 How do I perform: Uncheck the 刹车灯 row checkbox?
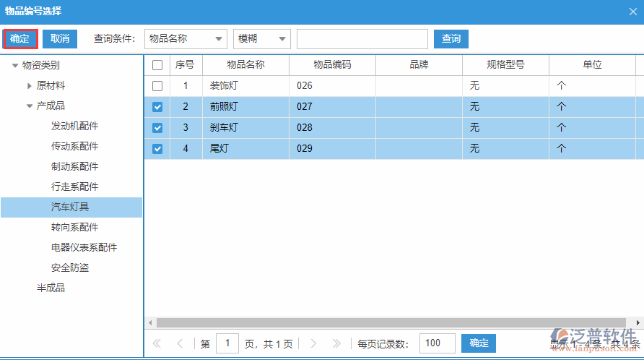click(x=157, y=128)
